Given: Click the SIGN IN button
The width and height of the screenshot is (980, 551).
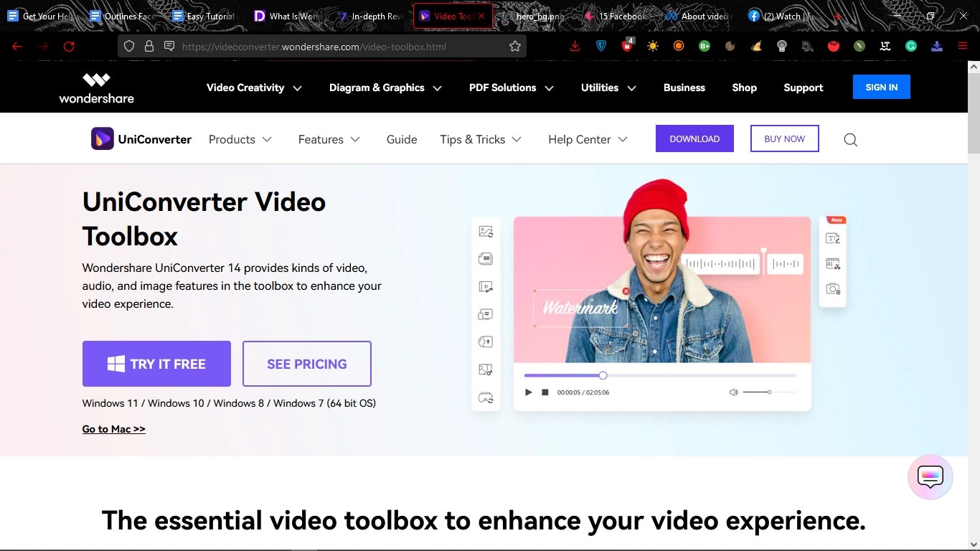Looking at the screenshot, I should (882, 87).
